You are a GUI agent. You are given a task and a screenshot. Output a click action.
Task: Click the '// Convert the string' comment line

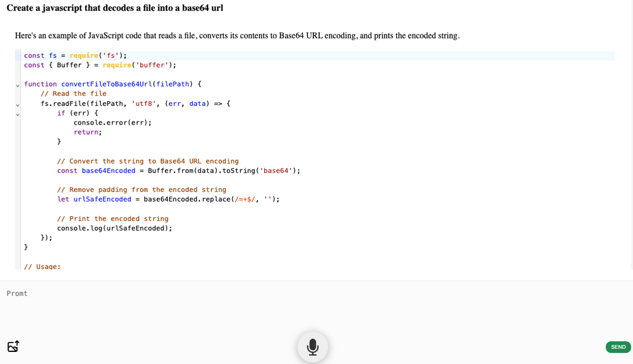point(148,161)
